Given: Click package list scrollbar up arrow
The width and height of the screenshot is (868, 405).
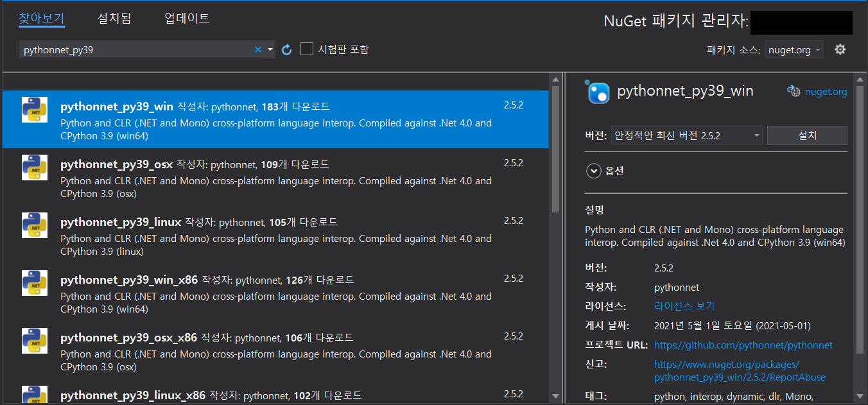Looking at the screenshot, I should pyautogui.click(x=555, y=79).
